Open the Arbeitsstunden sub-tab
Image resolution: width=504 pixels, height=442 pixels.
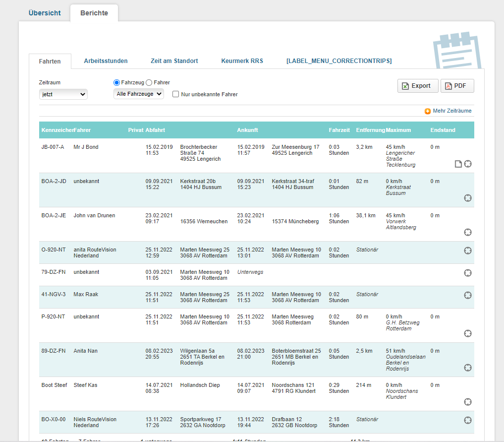point(106,61)
